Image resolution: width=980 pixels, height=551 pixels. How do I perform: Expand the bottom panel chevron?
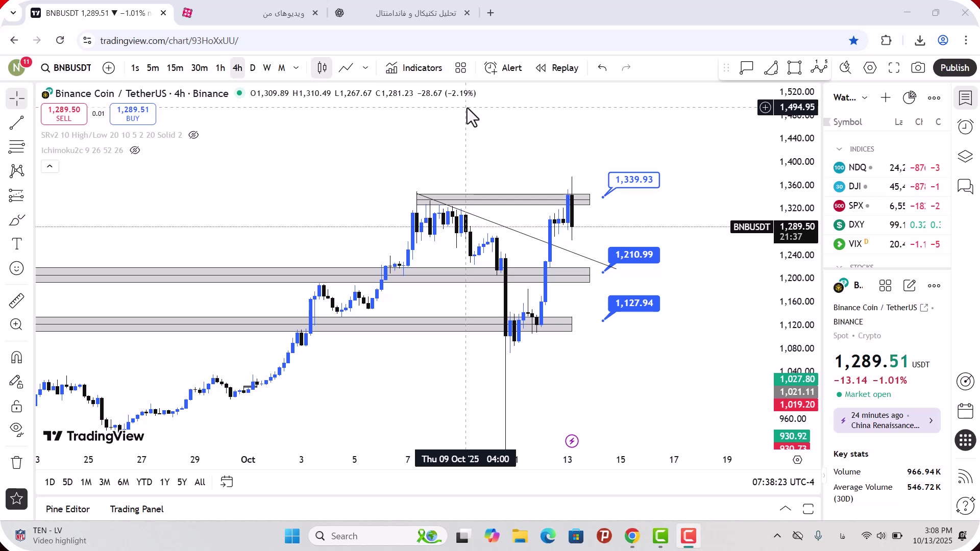786,509
